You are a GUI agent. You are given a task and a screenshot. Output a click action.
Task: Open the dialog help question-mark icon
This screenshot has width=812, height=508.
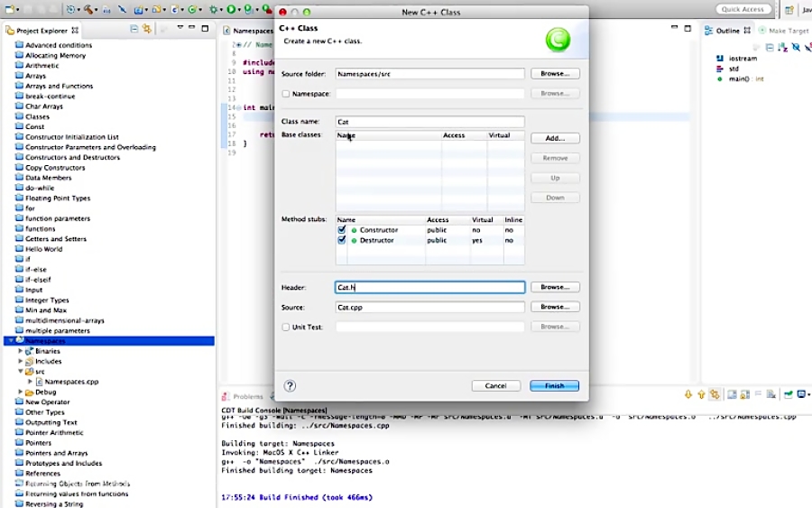pos(290,386)
